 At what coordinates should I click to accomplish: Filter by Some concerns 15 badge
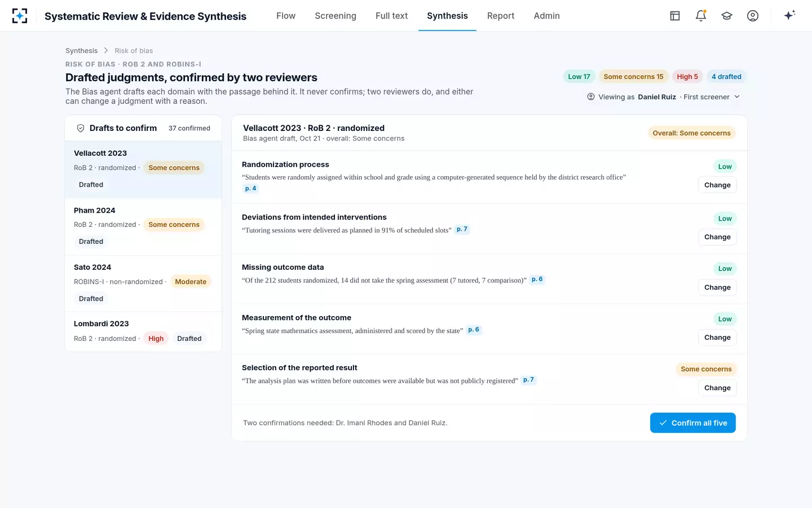coord(633,77)
